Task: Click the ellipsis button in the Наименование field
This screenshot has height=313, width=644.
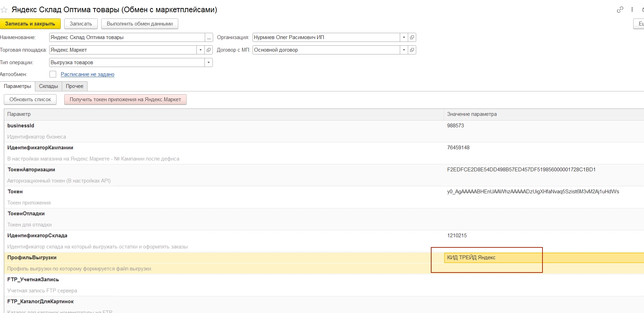Action: click(x=209, y=37)
